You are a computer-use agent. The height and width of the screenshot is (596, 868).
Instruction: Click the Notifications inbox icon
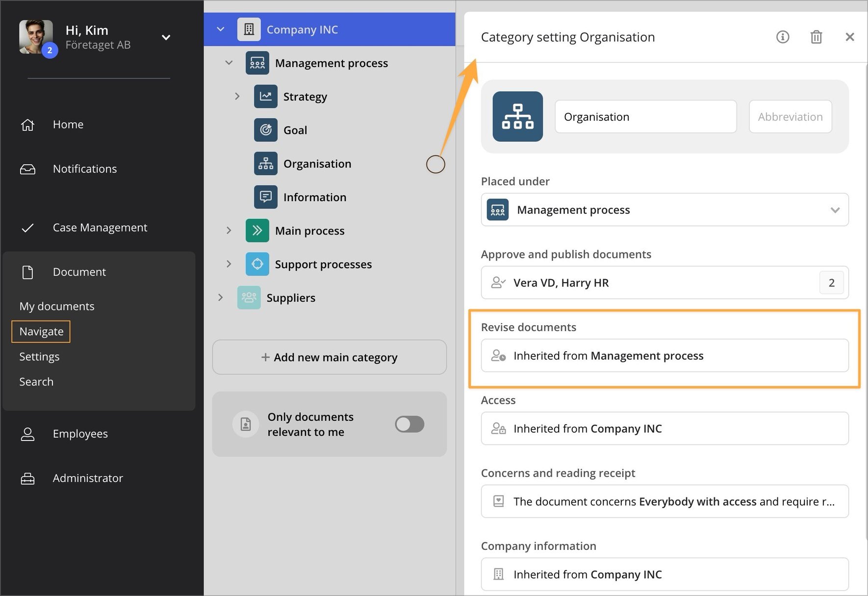[27, 169]
